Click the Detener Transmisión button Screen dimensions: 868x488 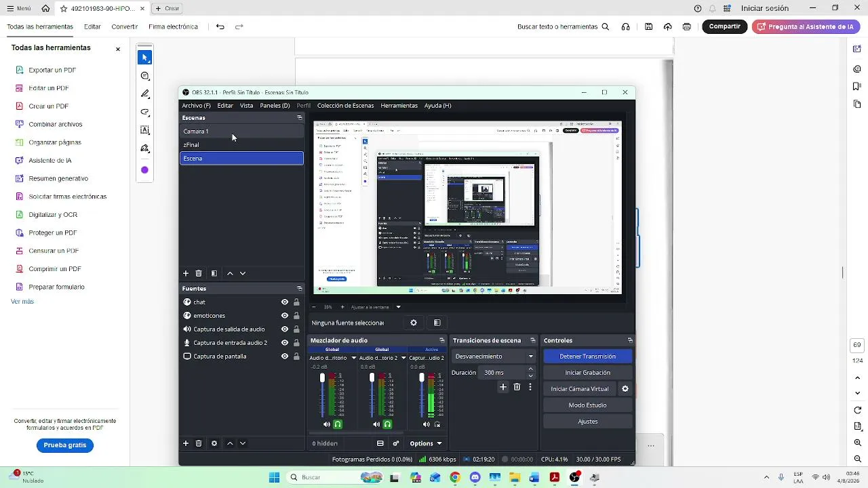click(587, 357)
